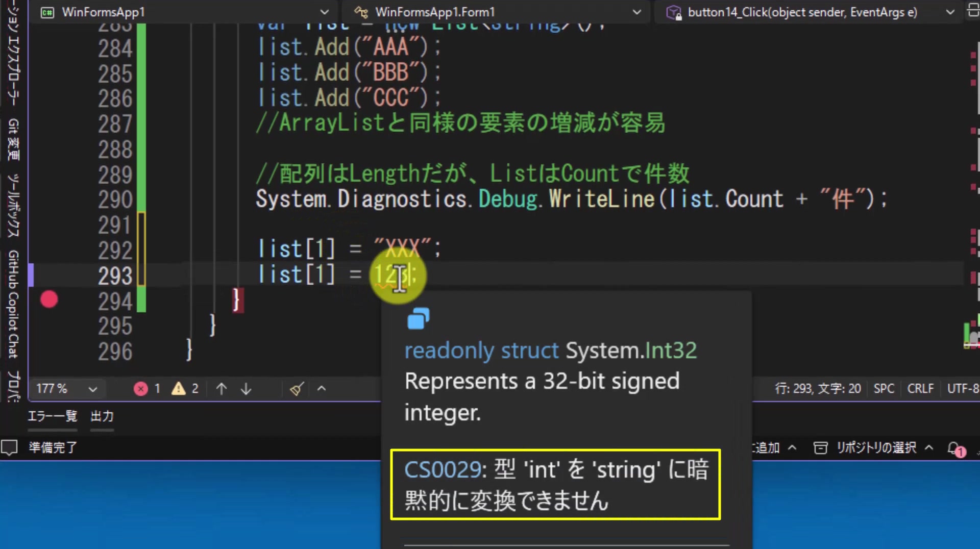The width and height of the screenshot is (980, 549).
Task: Click the line 293 position indicator
Action: (818, 389)
